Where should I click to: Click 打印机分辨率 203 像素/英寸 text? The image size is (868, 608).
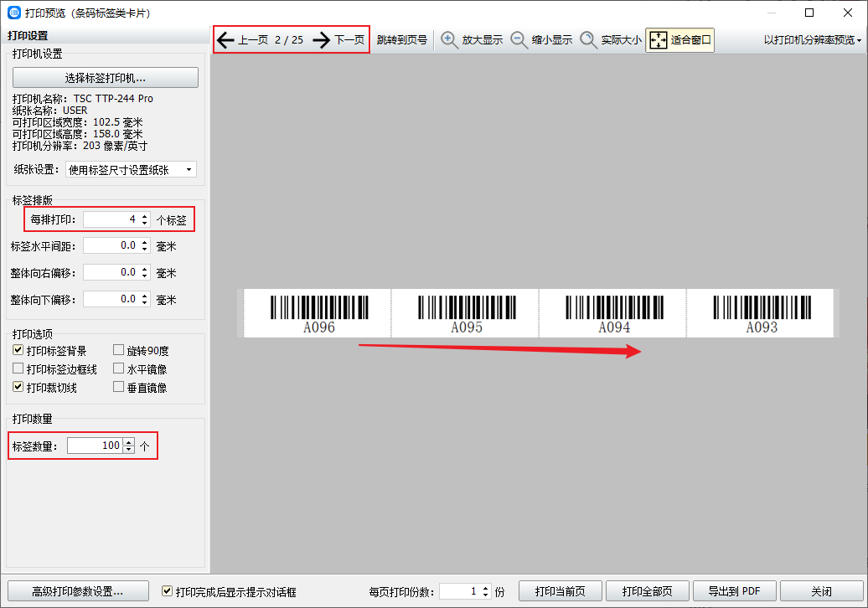click(80, 146)
